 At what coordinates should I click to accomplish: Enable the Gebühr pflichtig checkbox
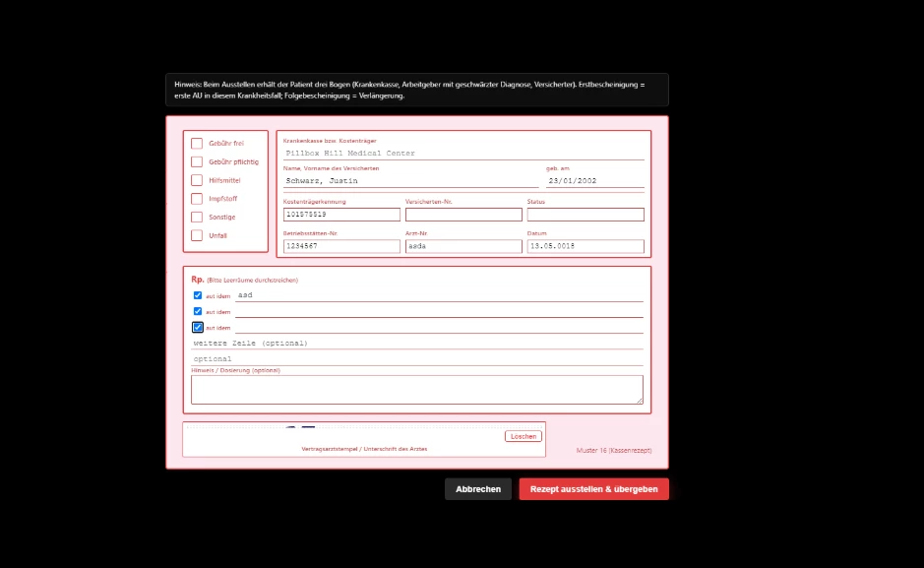[x=197, y=161]
